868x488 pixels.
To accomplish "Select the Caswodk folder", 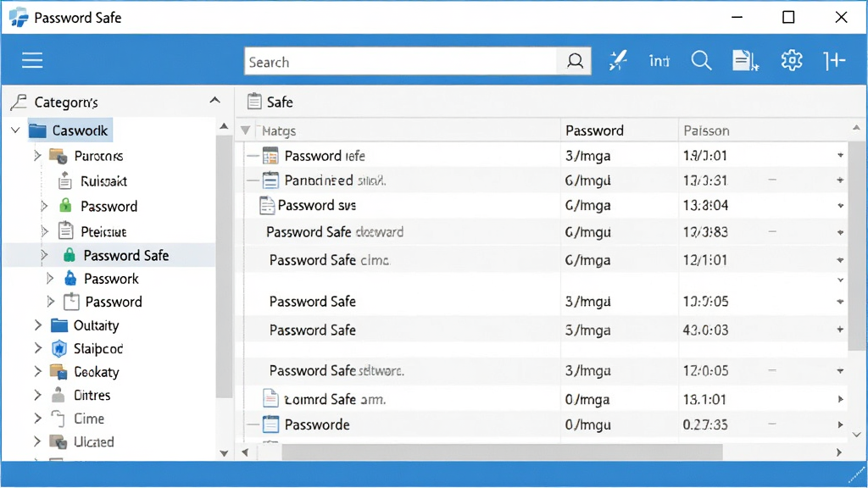I will point(70,130).
